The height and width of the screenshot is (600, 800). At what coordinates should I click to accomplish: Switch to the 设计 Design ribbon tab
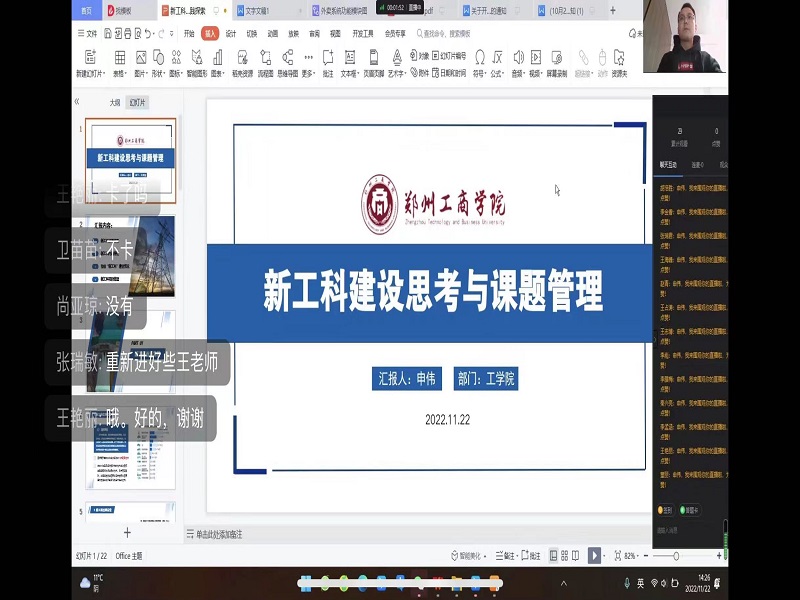[x=231, y=34]
